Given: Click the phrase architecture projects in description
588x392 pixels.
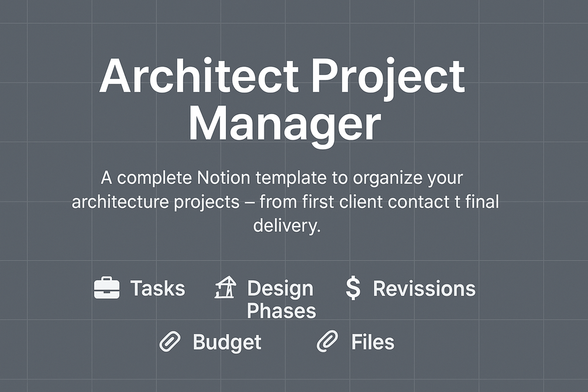Looking at the screenshot, I should [x=156, y=202].
